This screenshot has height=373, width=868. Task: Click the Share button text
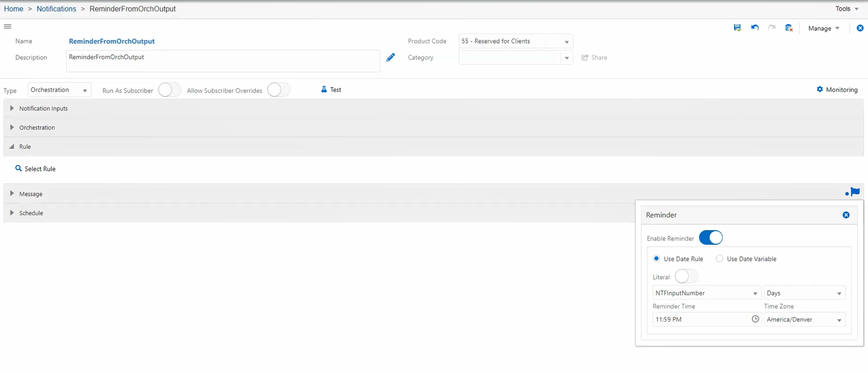point(599,57)
